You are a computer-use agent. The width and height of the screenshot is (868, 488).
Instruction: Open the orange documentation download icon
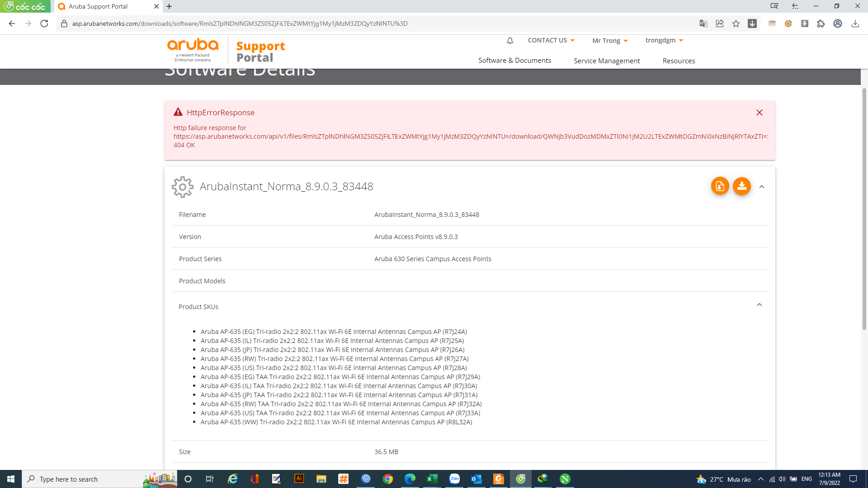pos(720,186)
